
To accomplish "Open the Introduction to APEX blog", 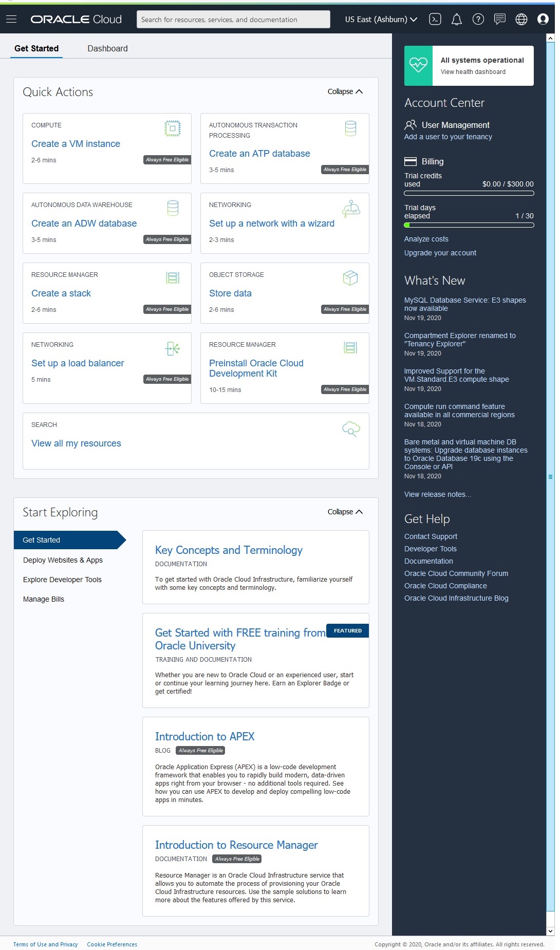I will pos(204,737).
